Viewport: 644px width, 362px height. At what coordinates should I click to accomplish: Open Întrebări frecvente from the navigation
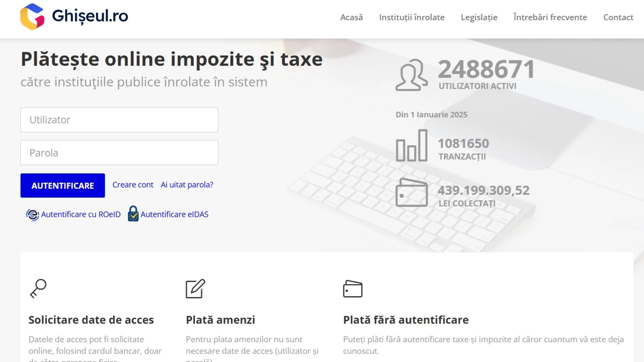pos(550,17)
